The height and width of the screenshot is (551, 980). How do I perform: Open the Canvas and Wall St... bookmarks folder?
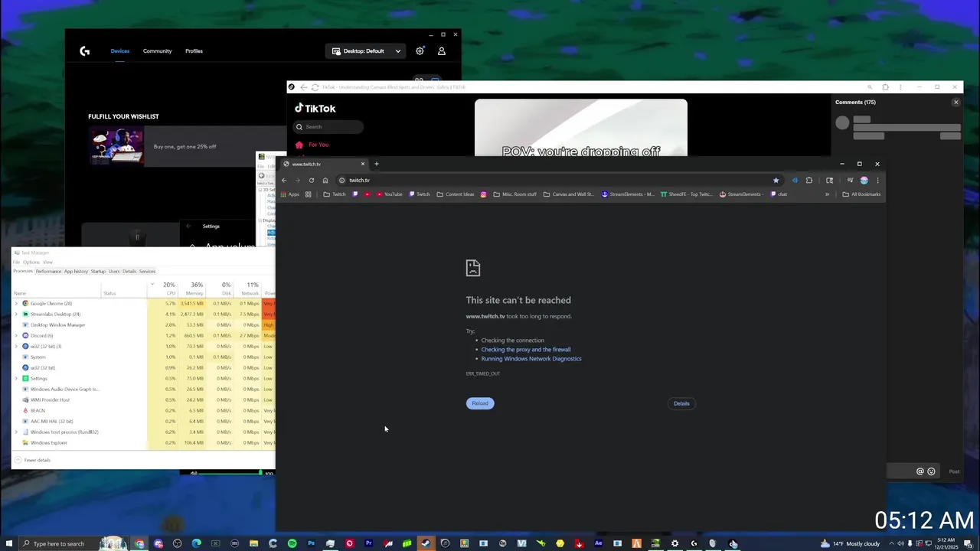(569, 194)
